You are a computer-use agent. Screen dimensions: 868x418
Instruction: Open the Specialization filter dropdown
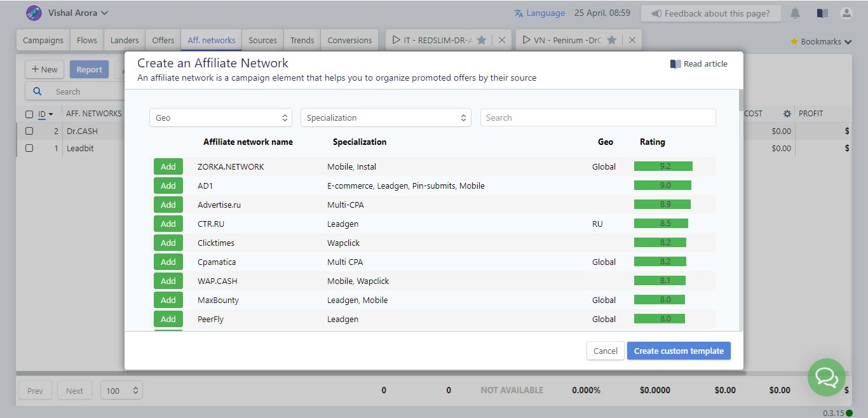(x=386, y=118)
